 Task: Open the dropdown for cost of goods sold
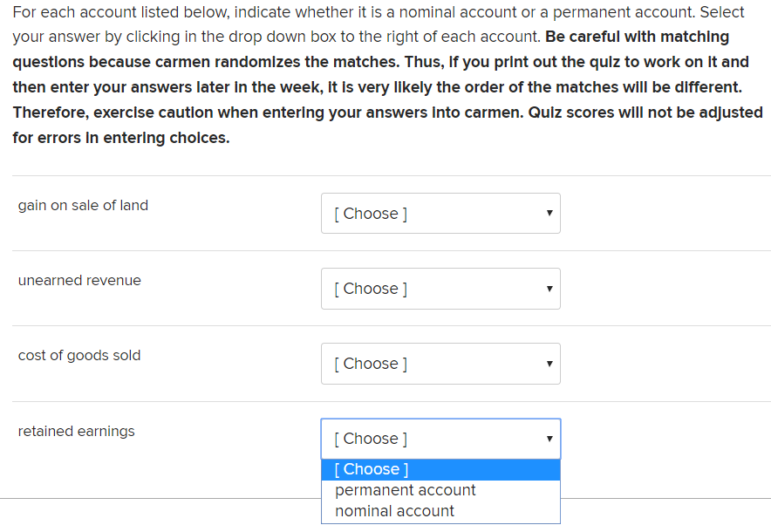[x=440, y=363]
